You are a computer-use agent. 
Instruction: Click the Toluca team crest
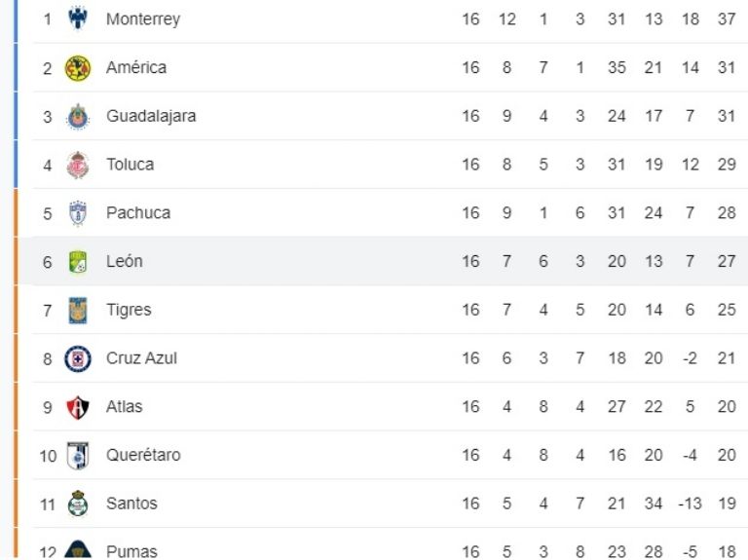[77, 165]
